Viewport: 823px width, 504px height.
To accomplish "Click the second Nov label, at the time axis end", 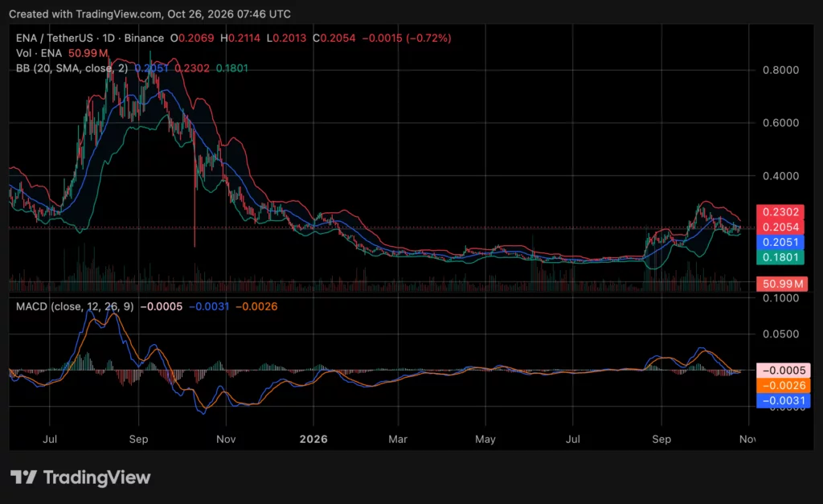I will click(747, 439).
